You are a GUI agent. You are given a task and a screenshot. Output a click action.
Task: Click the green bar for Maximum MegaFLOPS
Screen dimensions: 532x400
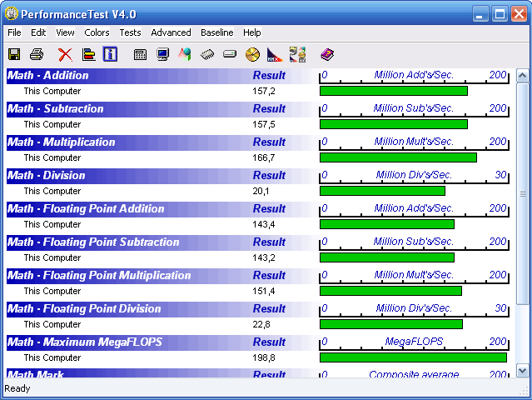point(413,357)
